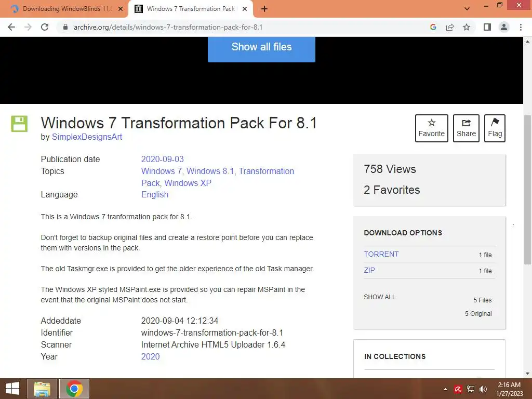Open the 2020 year link
Viewport: 532px width, 399px height.
150,356
